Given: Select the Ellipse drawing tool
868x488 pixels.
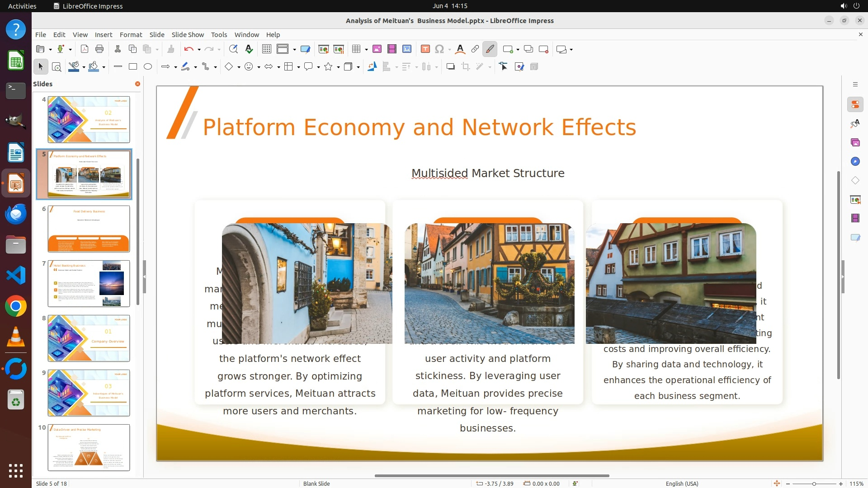Looking at the screenshot, I should point(148,67).
